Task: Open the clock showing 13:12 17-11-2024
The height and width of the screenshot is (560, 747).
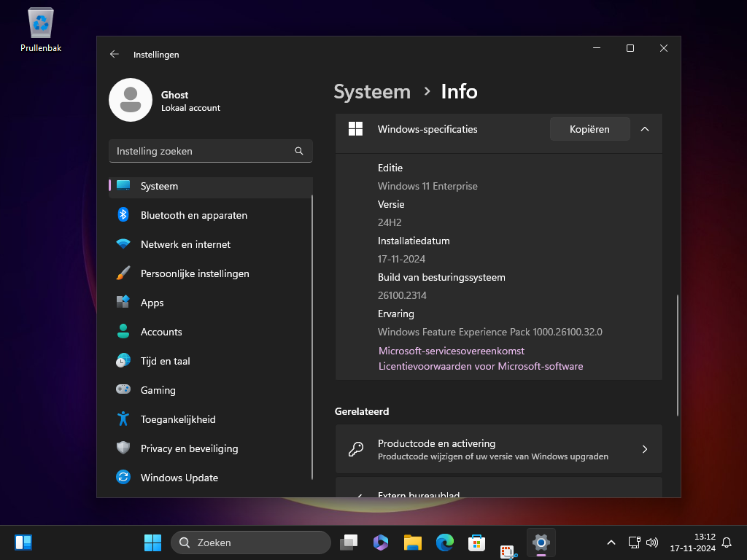Action: point(693,542)
